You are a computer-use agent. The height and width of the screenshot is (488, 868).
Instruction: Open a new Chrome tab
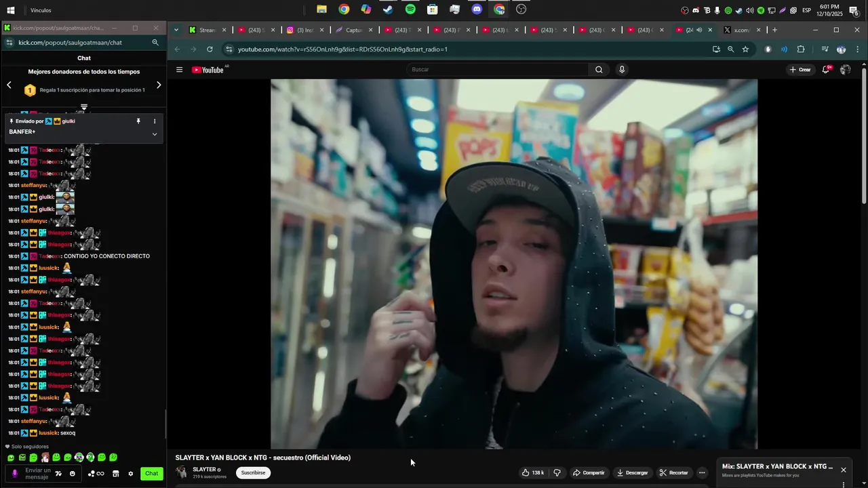point(774,30)
